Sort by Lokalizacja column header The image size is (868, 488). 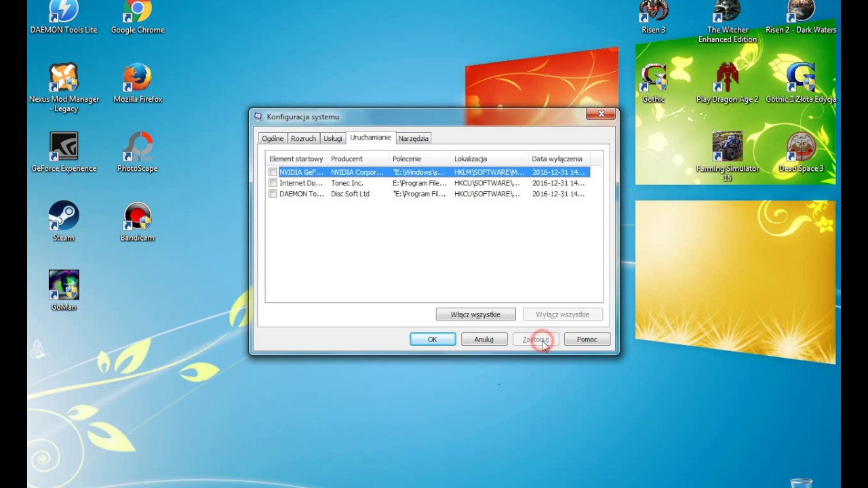pos(490,159)
